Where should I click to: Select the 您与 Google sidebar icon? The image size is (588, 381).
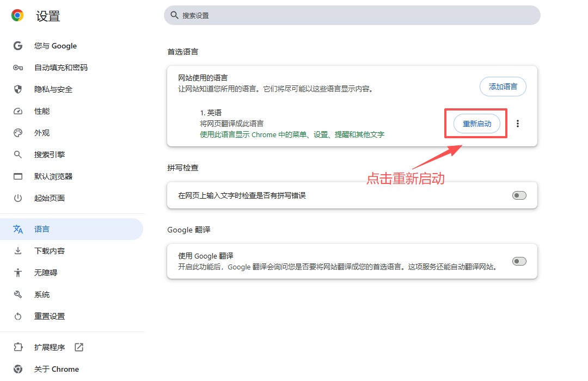tap(17, 46)
